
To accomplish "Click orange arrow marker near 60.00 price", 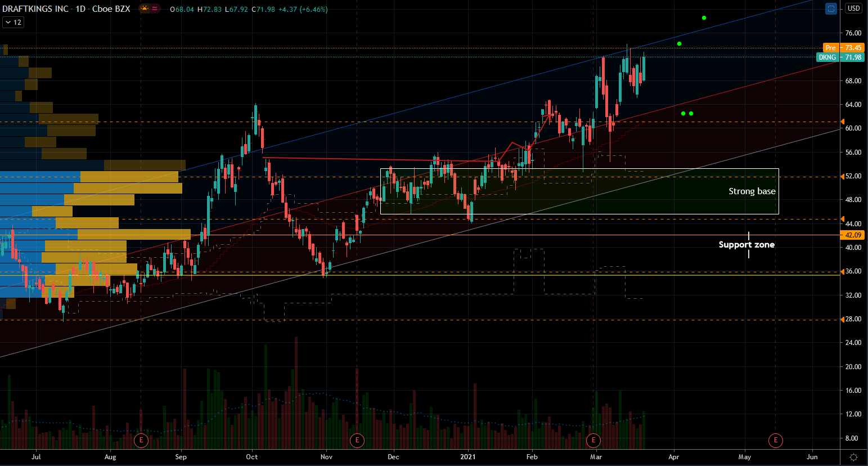I will click(842, 122).
